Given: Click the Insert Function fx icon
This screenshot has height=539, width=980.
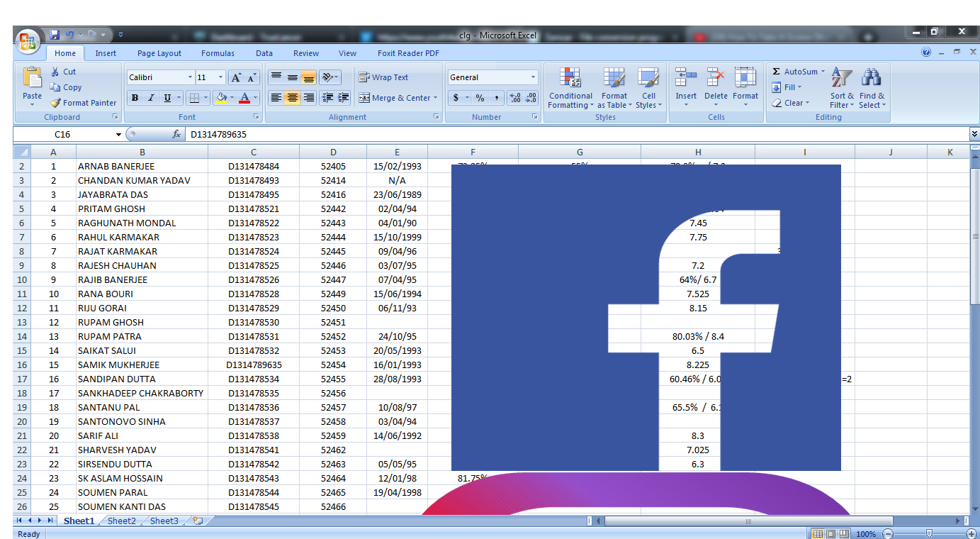Looking at the screenshot, I should 177,134.
